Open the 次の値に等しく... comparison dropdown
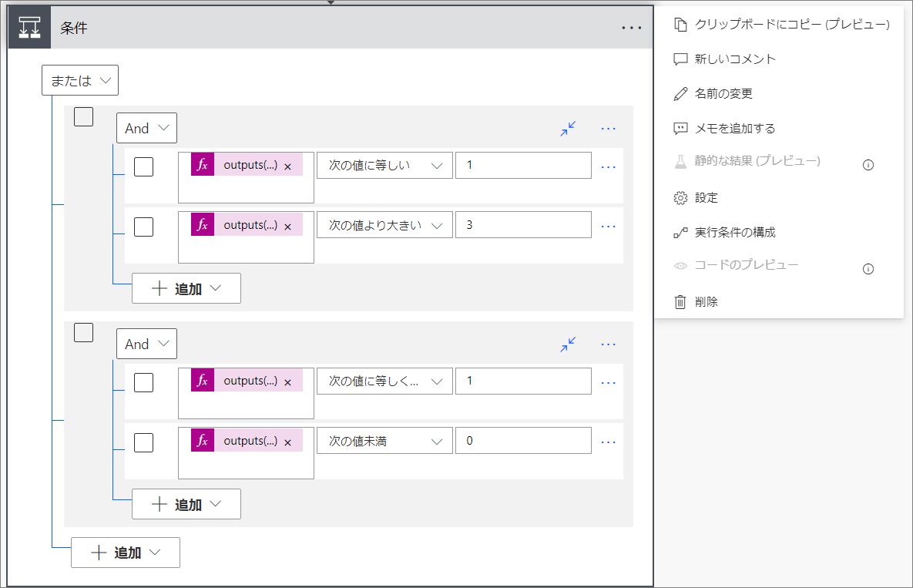 click(385, 381)
